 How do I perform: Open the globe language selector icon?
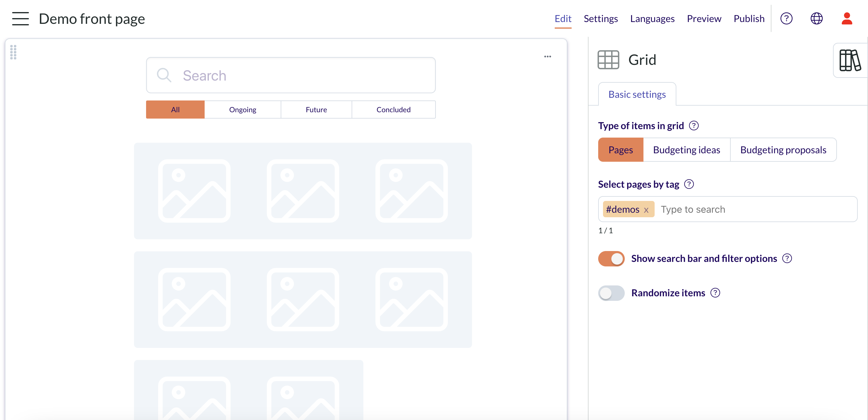click(816, 18)
